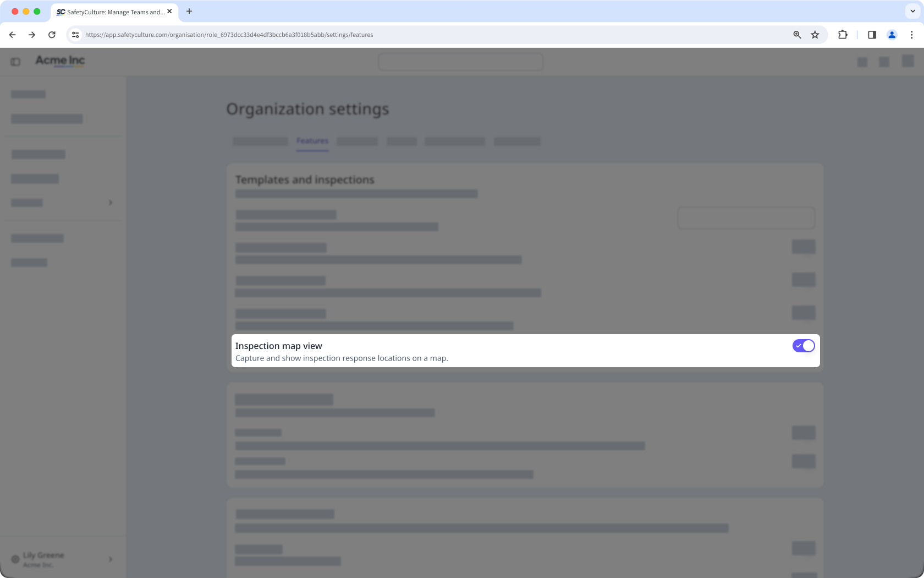The image size is (924, 578).
Task: Go forward using browser forward arrow
Action: [x=32, y=35]
